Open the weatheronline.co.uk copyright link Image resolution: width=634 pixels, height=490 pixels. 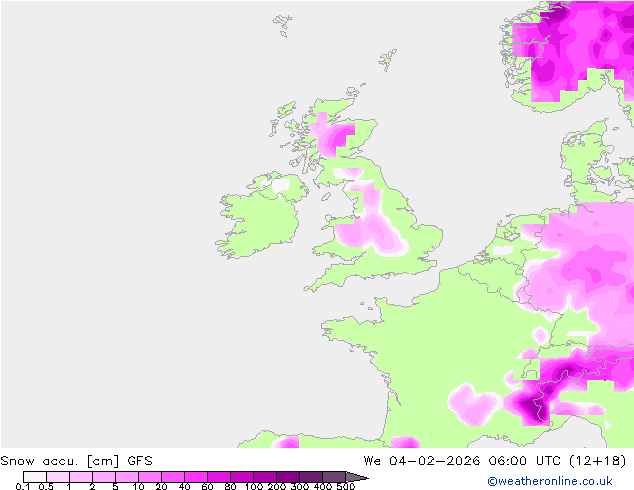(549, 481)
